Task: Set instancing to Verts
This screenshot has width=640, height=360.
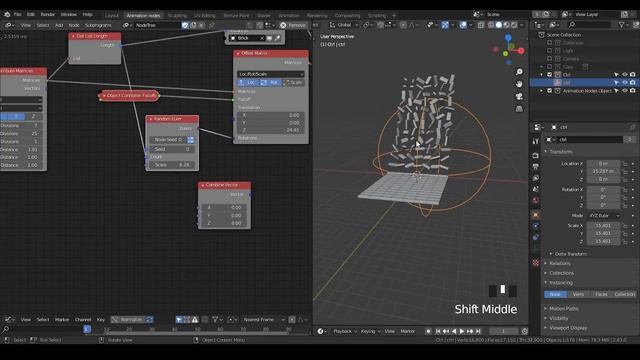Action: (x=578, y=294)
